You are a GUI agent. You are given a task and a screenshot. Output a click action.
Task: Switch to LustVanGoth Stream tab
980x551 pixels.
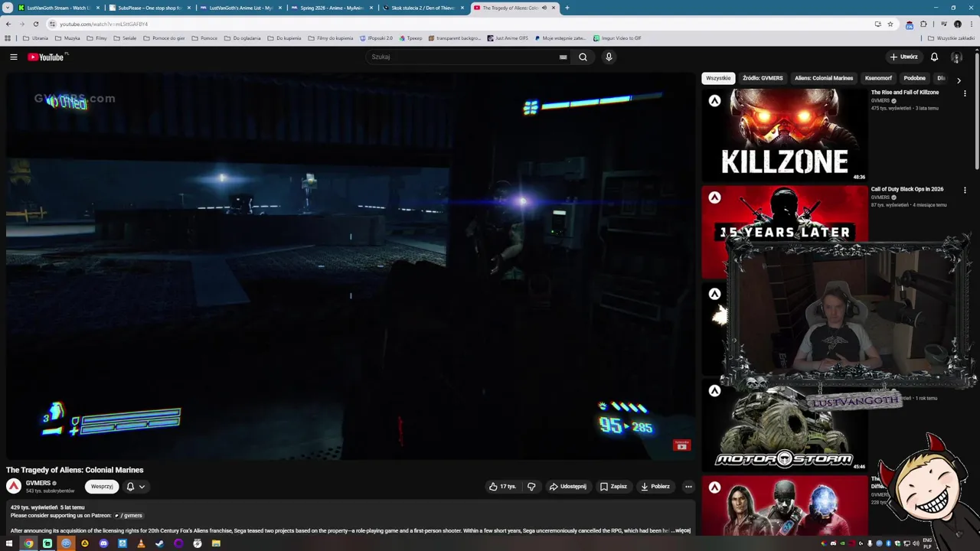[59, 8]
